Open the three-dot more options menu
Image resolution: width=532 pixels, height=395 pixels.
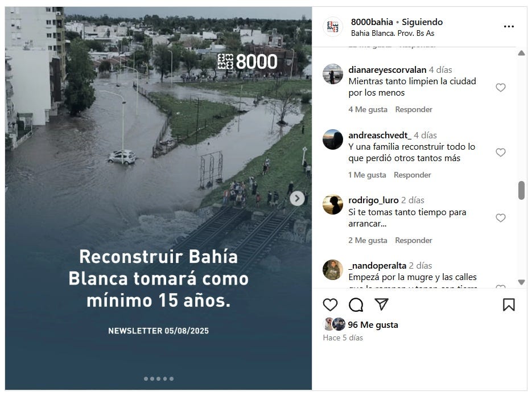[x=509, y=27]
